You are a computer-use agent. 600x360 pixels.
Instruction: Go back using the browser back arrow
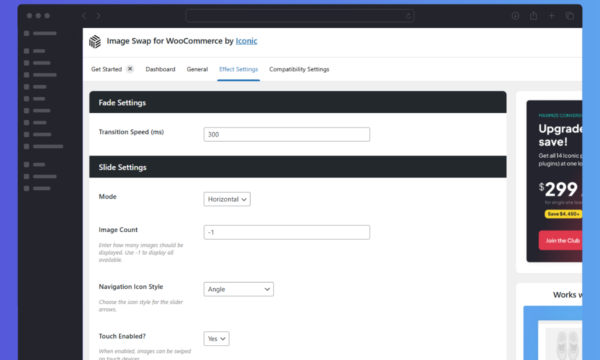pos(84,16)
